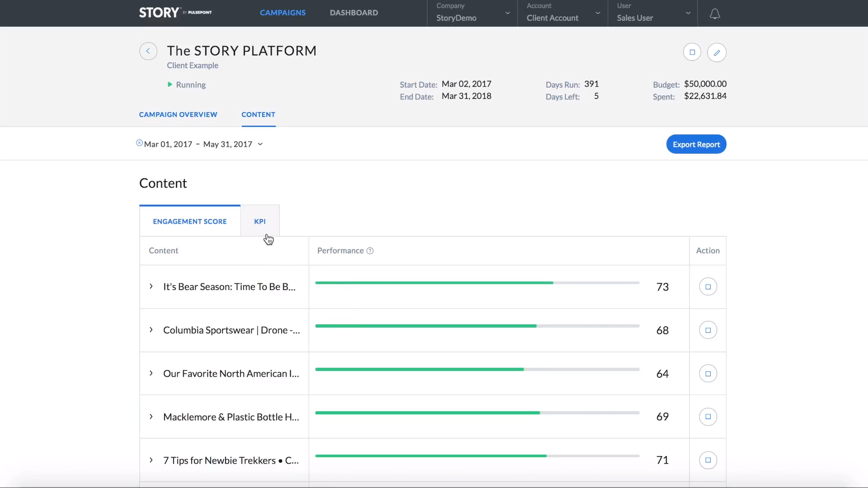Click the Export Report button
Image resolution: width=868 pixels, height=488 pixels.
(x=696, y=144)
